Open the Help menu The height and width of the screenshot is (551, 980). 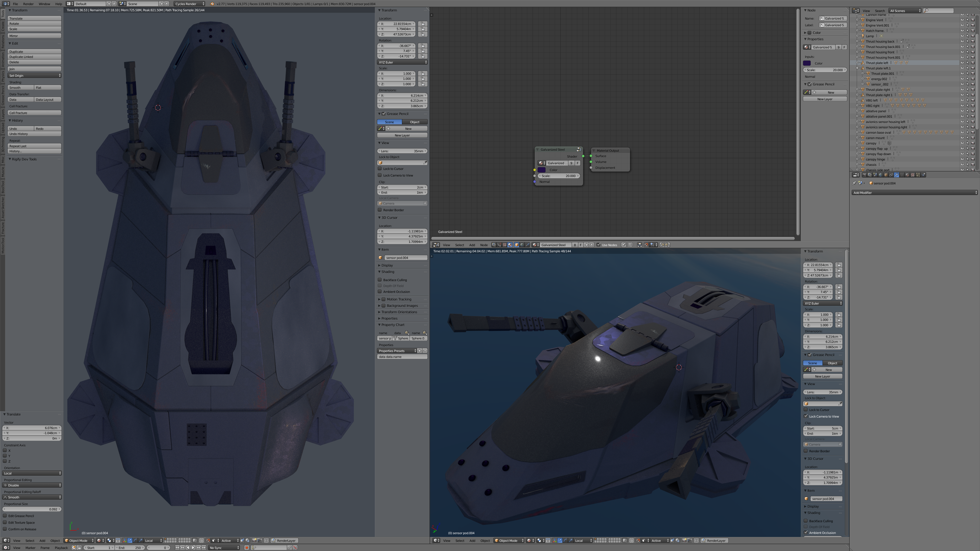click(x=59, y=4)
